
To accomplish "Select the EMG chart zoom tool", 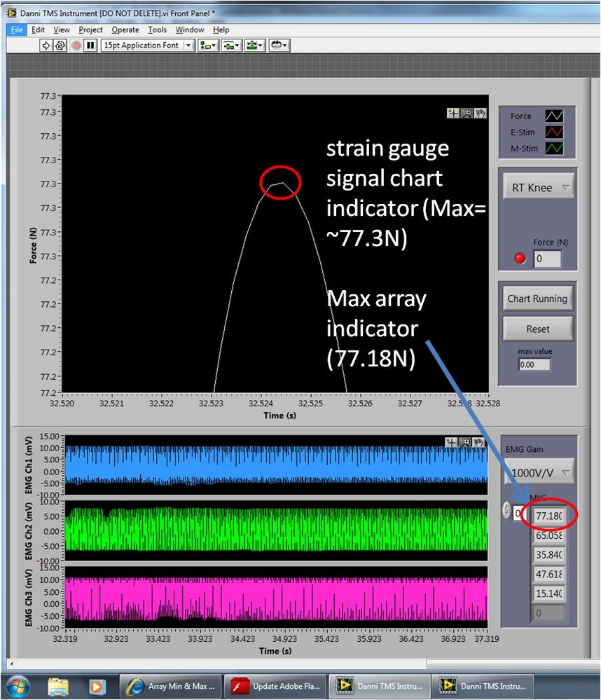I will pos(465,442).
